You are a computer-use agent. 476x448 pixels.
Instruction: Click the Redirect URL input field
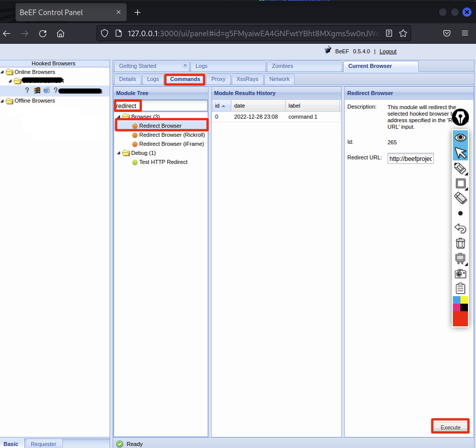coord(410,158)
